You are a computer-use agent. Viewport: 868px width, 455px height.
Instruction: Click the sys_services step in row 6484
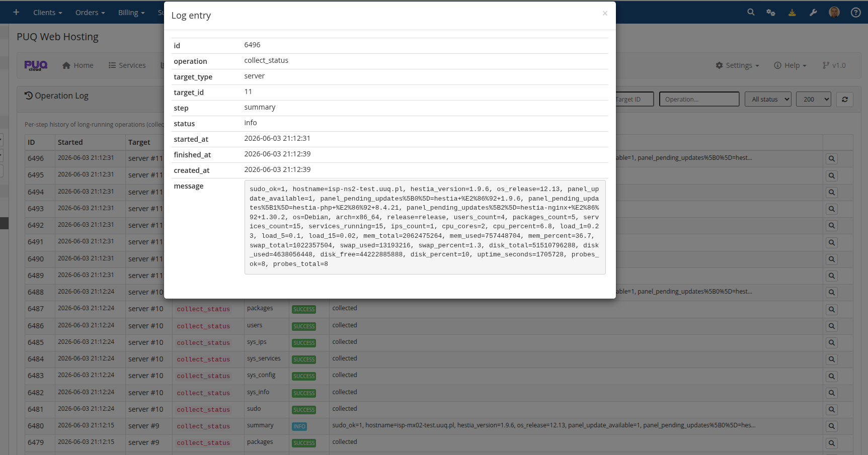[264, 358]
